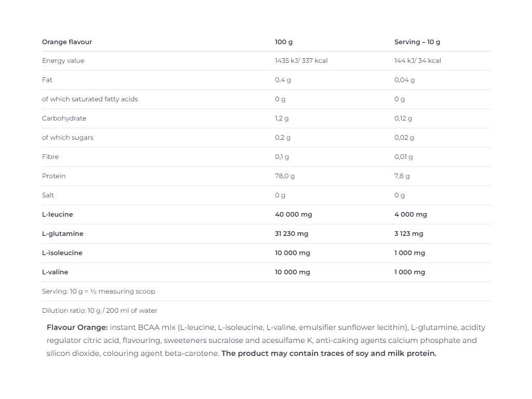Select the 'Salt' row label
Image resolution: width=532 pixels, height=399 pixels.
coord(48,195)
